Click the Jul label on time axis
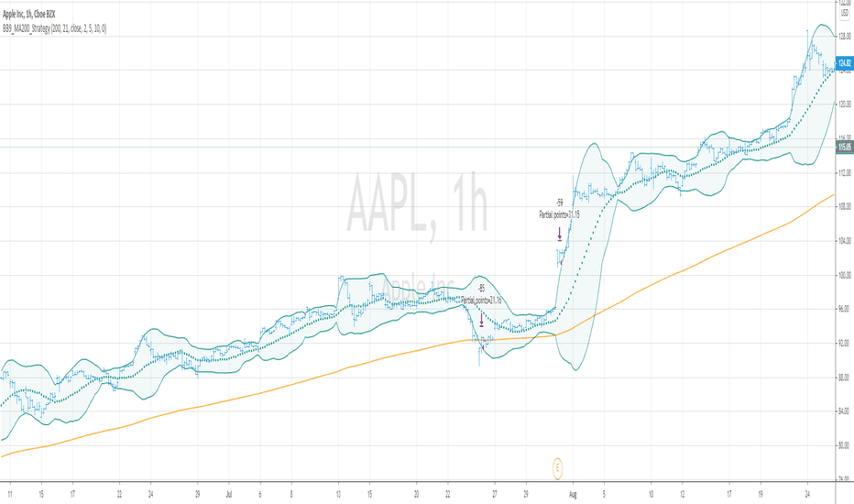 (229, 494)
